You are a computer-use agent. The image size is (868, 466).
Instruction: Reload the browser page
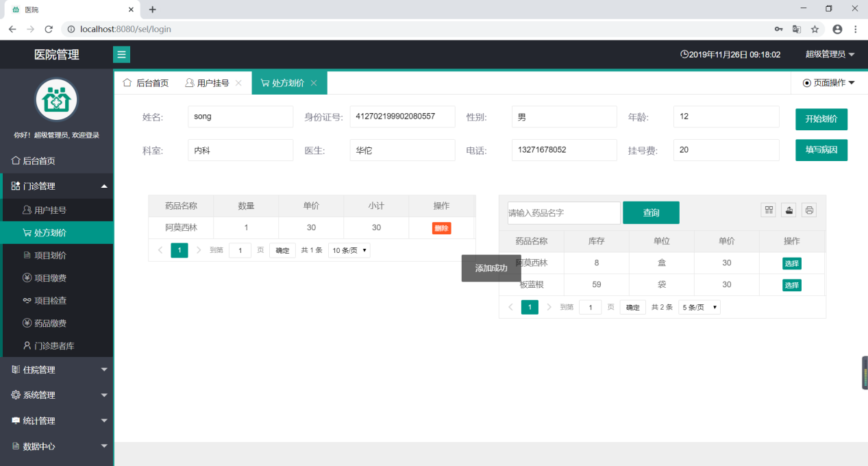49,29
